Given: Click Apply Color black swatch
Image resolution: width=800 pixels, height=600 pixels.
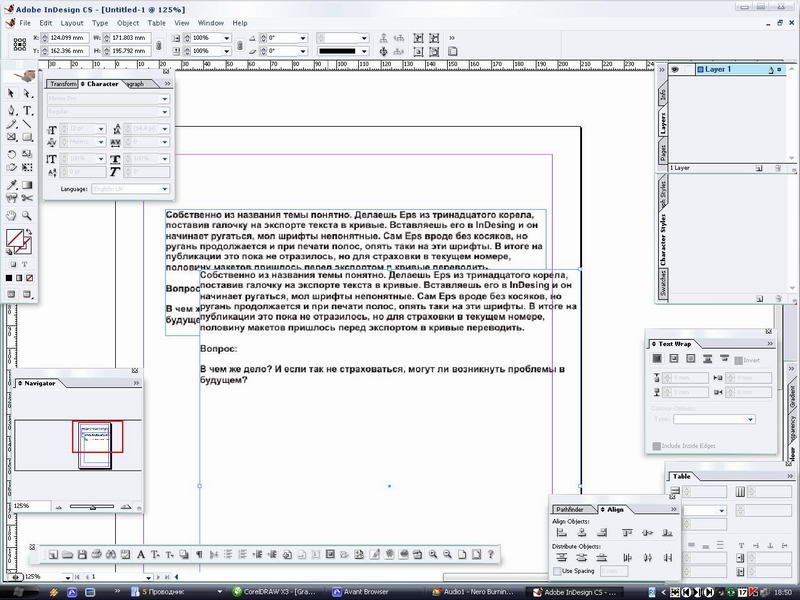Looking at the screenshot, I should (x=9, y=278).
